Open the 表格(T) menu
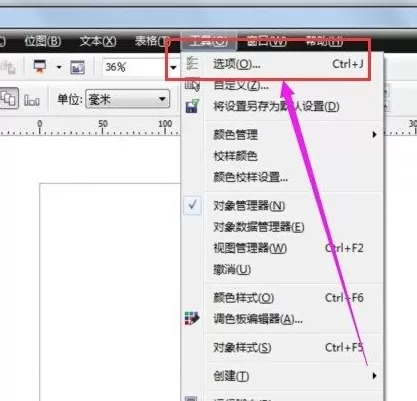This screenshot has height=401, width=417. (x=153, y=41)
